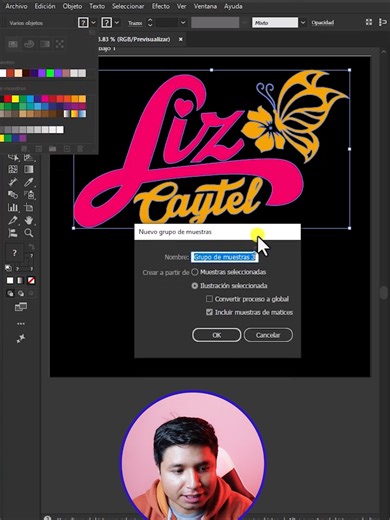The image size is (390, 520).
Task: Select the Symbol Sprayer tool
Action: click(x=29, y=195)
